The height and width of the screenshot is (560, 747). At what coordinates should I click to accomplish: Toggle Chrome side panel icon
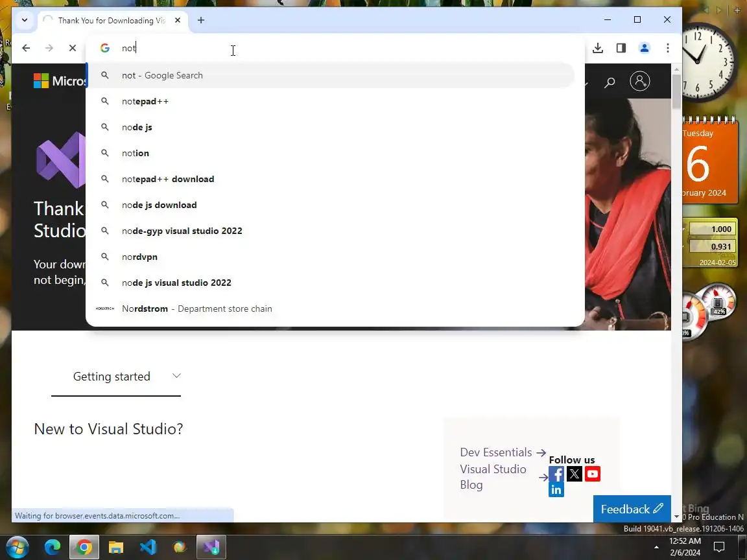point(621,48)
